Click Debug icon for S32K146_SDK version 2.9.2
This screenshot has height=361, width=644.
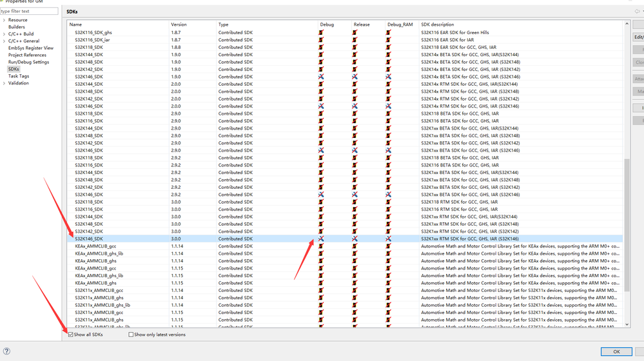[321, 195]
